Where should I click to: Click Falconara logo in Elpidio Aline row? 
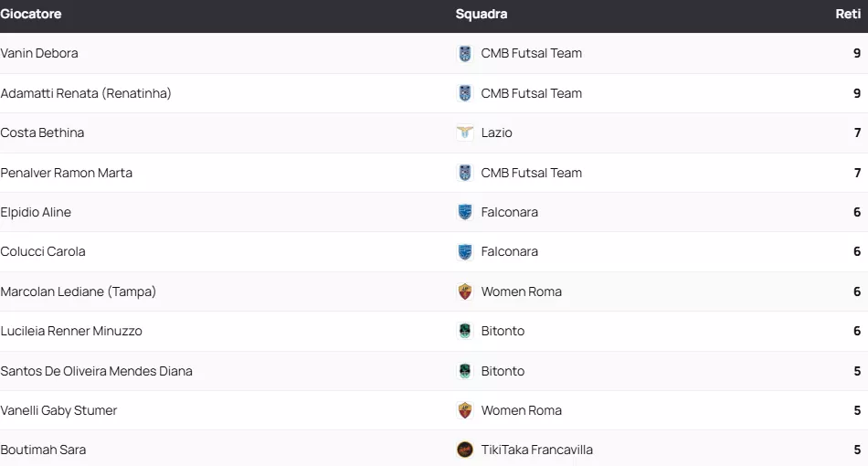coord(465,212)
